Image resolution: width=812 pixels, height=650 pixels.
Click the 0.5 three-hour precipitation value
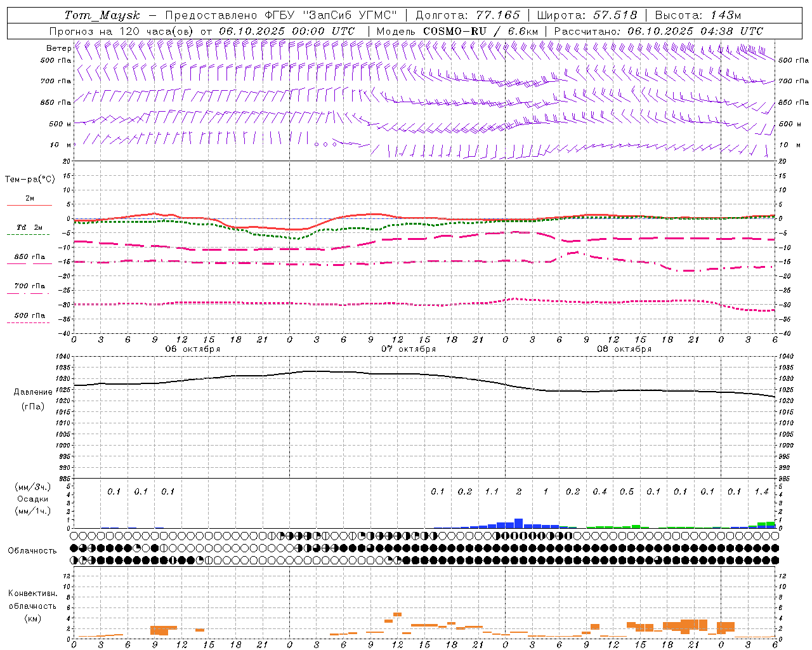click(627, 491)
